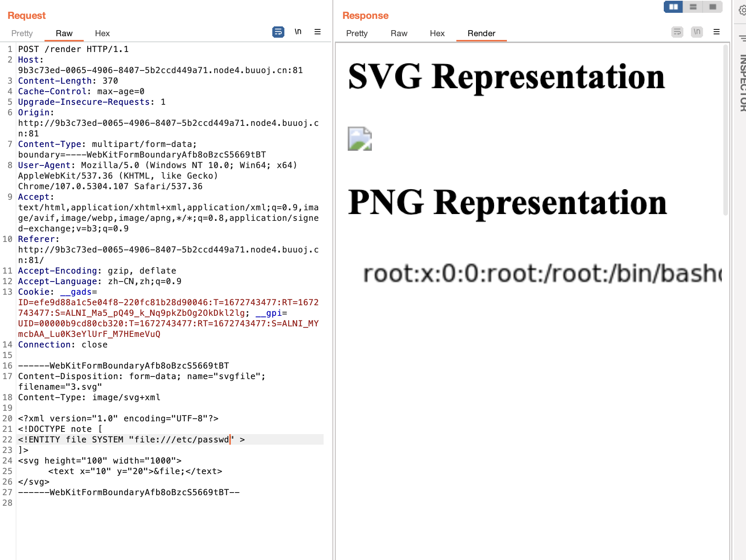Click the svg height width tag line
The image size is (746, 560).
[100, 461]
